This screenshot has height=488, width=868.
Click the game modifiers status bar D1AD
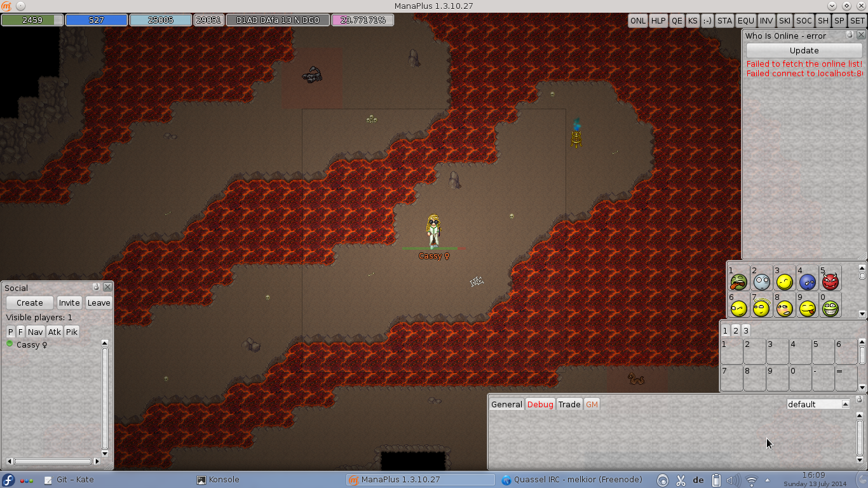click(278, 20)
